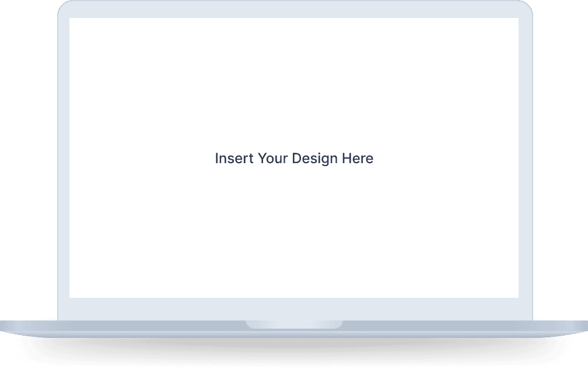Click the left bezel of the laptop screen

tap(63, 158)
